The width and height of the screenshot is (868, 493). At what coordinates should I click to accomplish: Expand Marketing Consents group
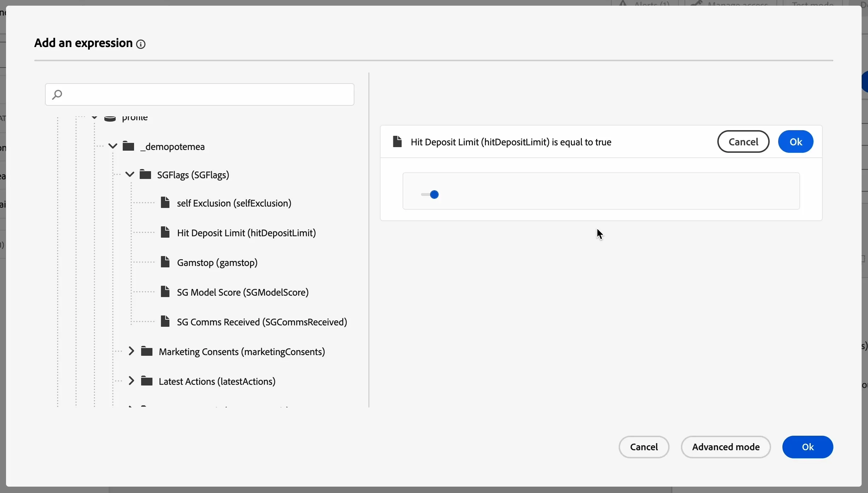click(x=131, y=351)
